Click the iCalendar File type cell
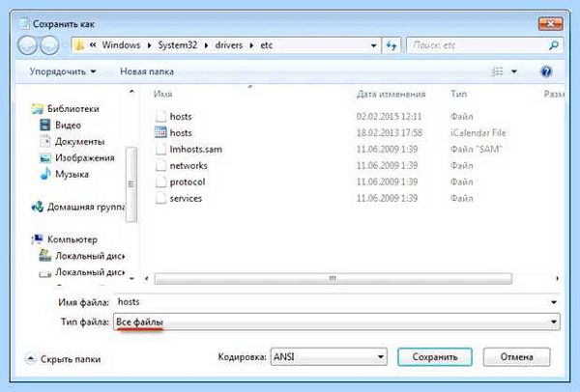 point(478,132)
